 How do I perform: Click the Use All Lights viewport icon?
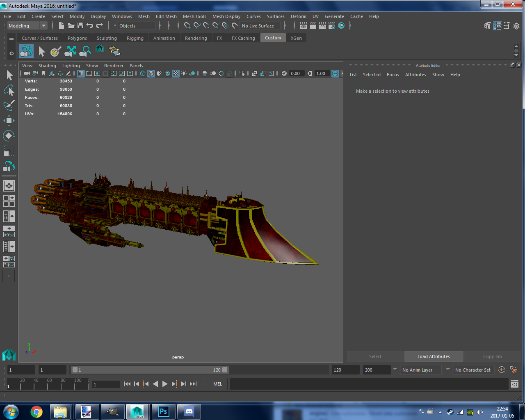click(x=184, y=74)
